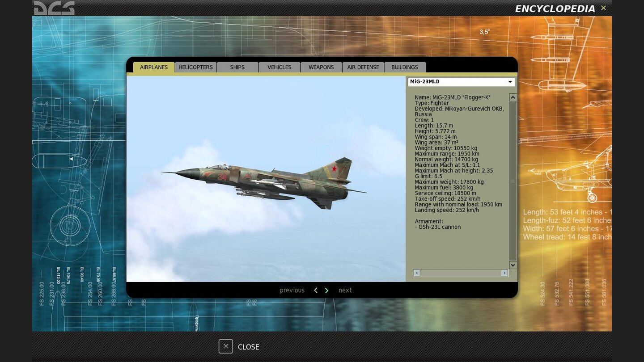The width and height of the screenshot is (644, 362).
Task: Click the DCS logo in top-left
Action: point(54,8)
